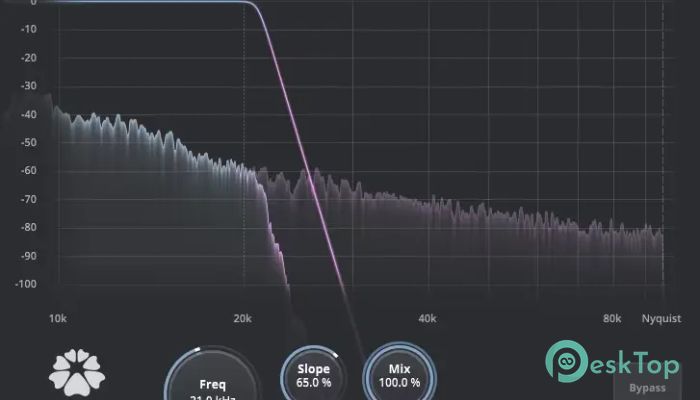Click the 10k frequency axis label
Screen dimensions: 700x400
tap(57, 319)
